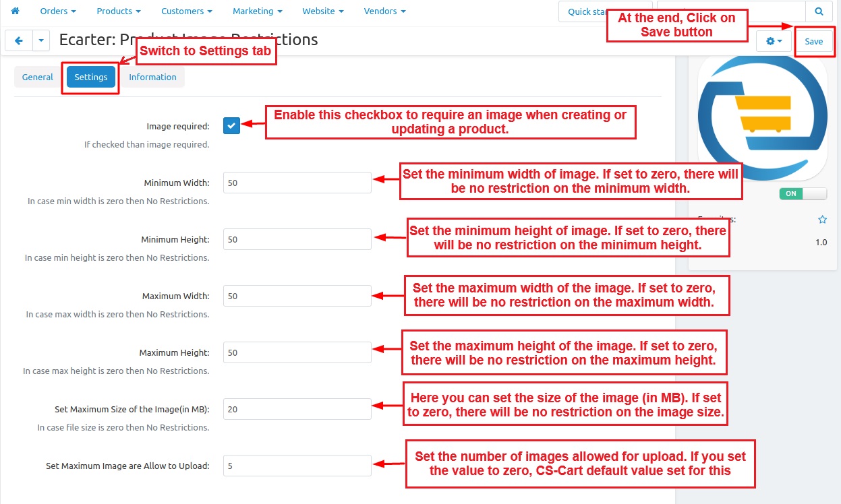Screen dimensions: 841x504
Task: Go to the home icon in navbar
Action: pyautogui.click(x=15, y=11)
